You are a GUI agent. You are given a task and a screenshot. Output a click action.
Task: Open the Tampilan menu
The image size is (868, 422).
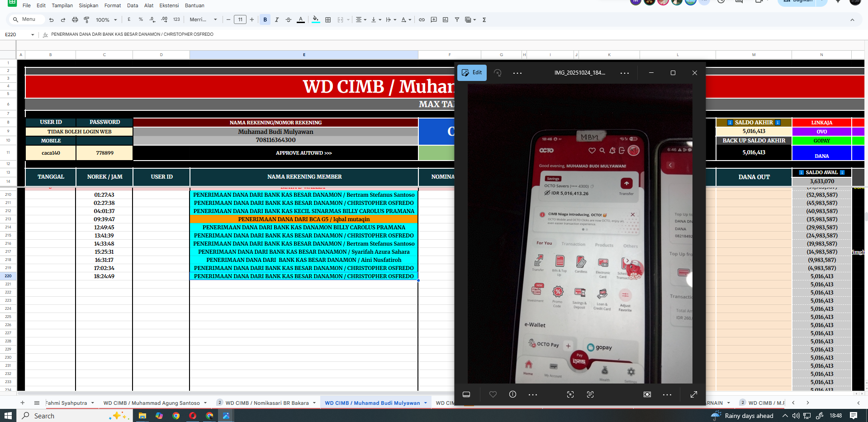[62, 5]
